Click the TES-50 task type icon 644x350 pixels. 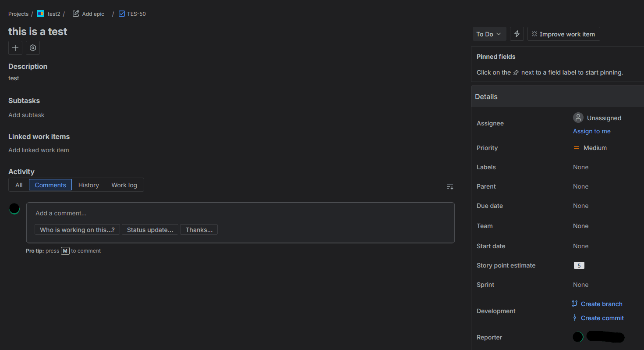122,14
